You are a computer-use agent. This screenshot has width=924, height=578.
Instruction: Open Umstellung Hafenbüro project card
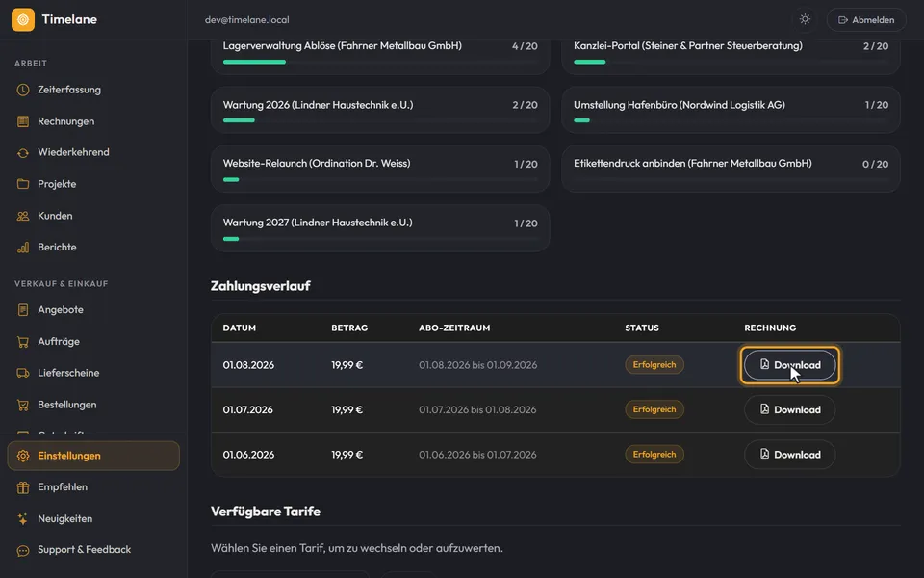point(731,110)
